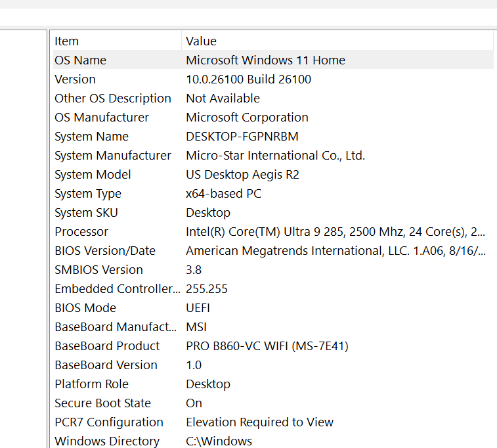
Task: Select the System Model row
Action: coord(93,175)
